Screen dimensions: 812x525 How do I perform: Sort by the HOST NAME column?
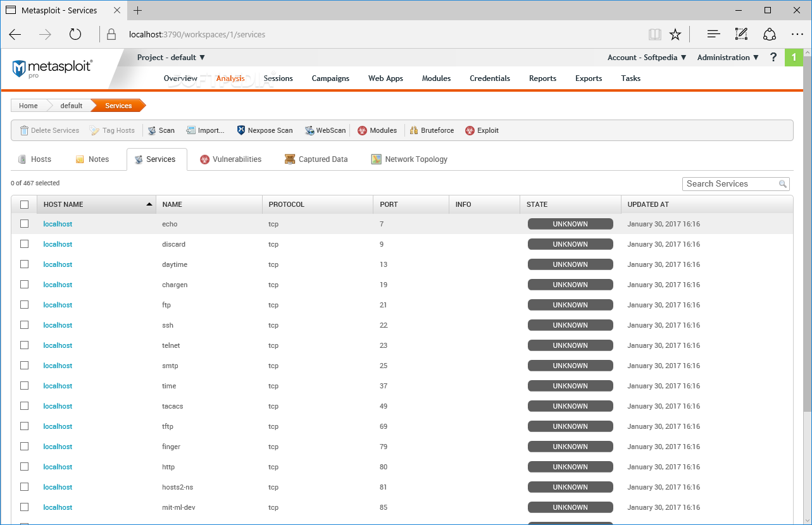click(97, 204)
